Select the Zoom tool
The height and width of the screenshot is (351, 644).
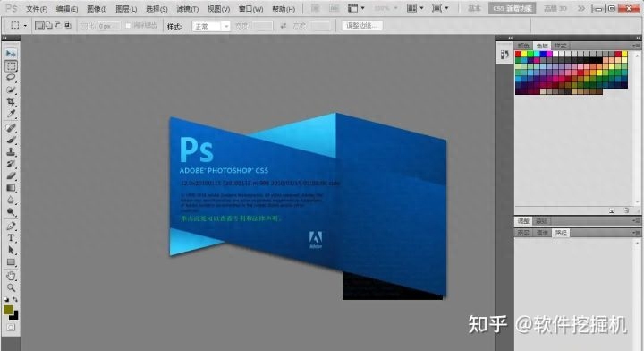(11, 287)
